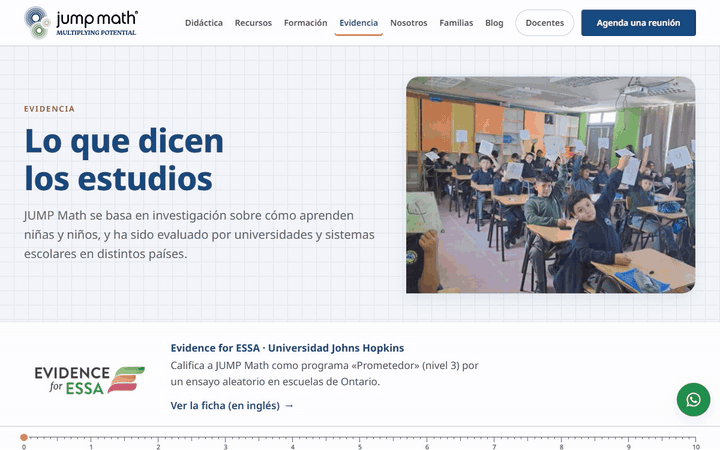Click the Evidence for ESSA logo
This screenshot has height=450, width=720.
pyautogui.click(x=90, y=381)
